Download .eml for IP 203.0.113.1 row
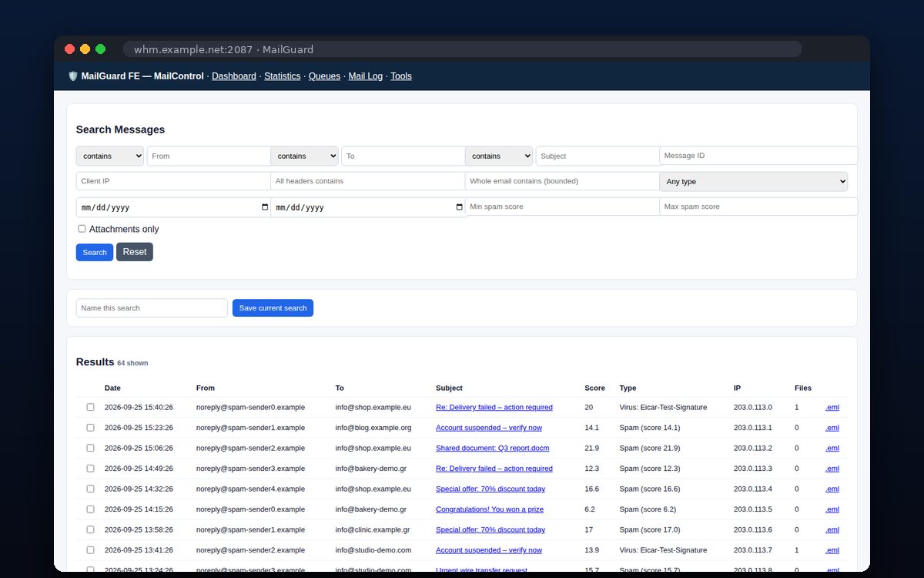The width and height of the screenshot is (924, 578). coord(832,428)
